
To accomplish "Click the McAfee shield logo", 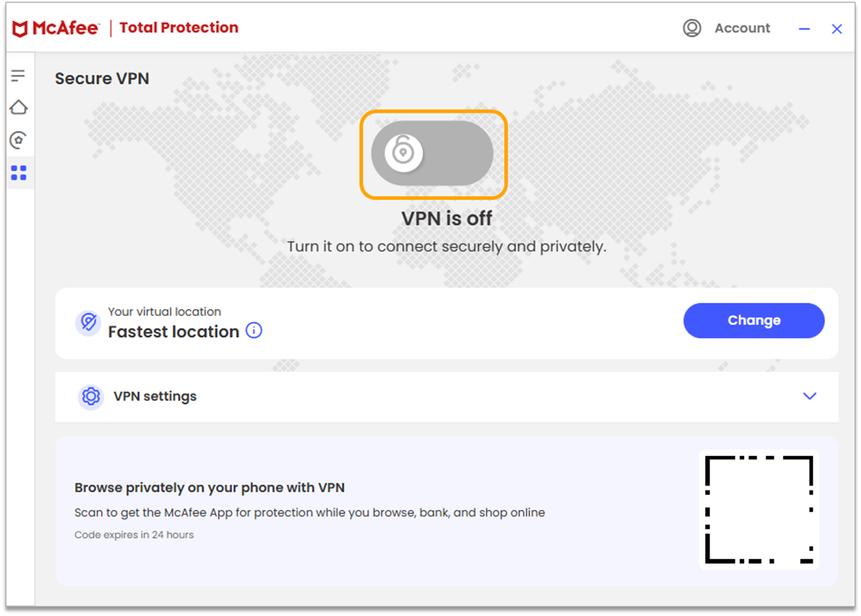I will (x=20, y=28).
